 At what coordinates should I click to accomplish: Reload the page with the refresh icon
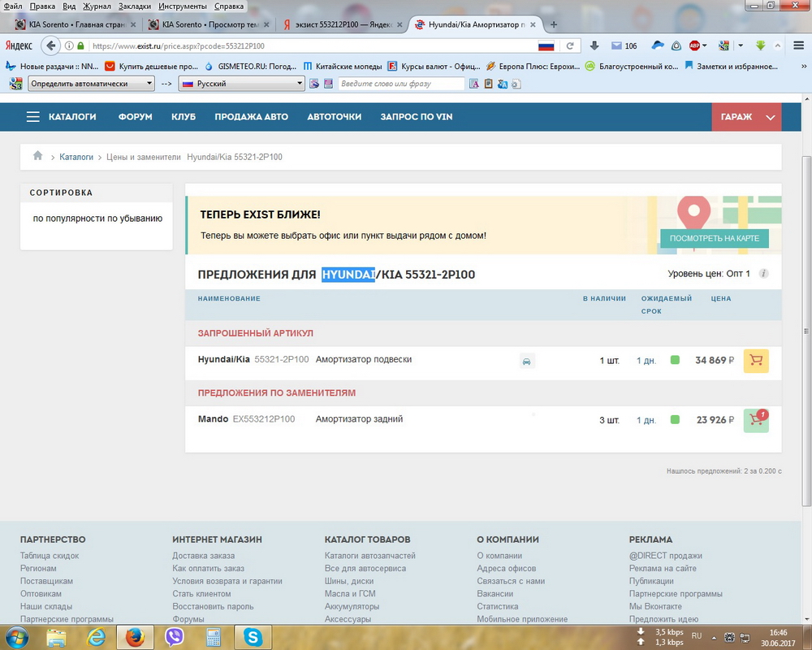570,45
